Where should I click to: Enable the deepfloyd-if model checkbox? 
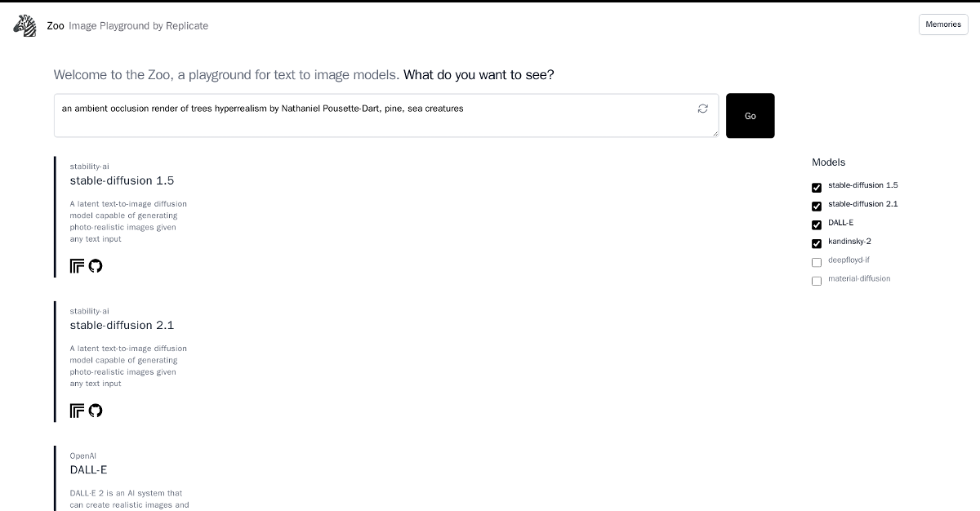817,263
